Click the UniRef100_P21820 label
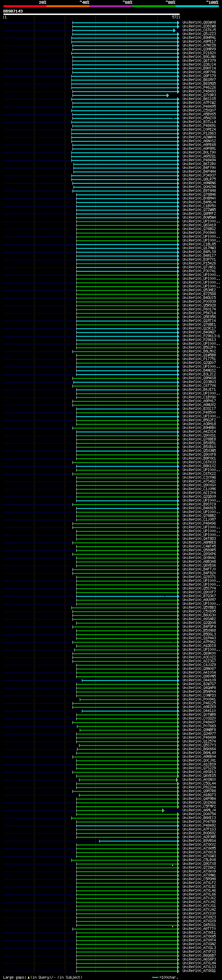The image size is (222, 980). click(x=199, y=53)
